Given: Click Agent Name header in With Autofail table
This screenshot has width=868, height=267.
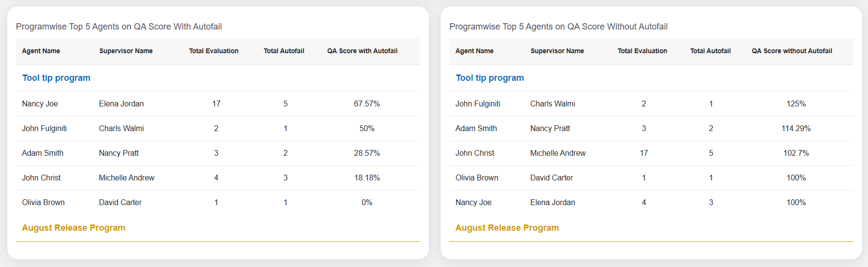Looking at the screenshot, I should coord(41,51).
